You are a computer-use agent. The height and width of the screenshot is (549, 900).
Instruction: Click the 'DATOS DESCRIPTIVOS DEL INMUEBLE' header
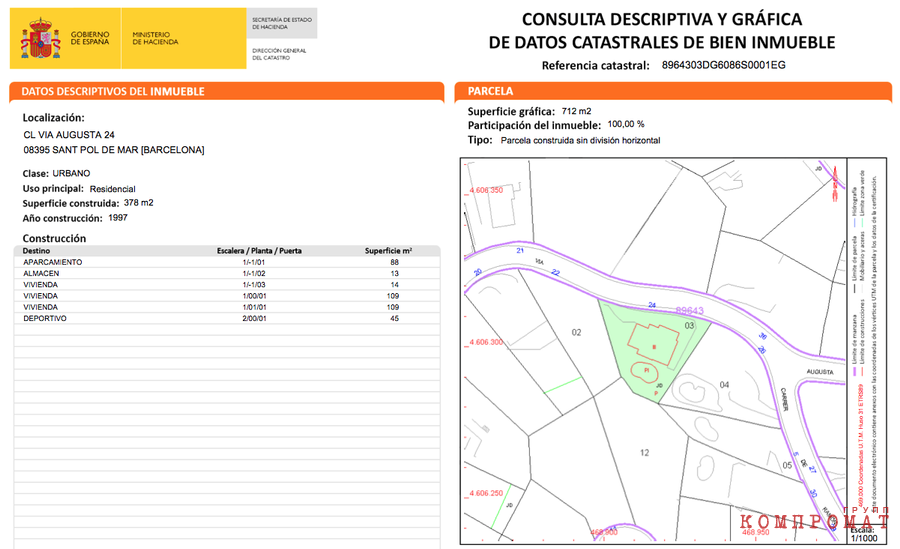[113, 91]
